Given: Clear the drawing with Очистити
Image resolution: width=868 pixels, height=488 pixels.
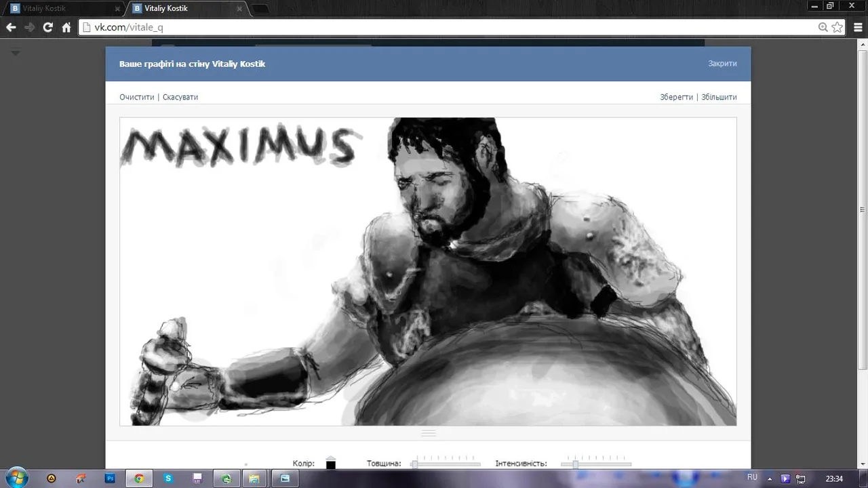Looking at the screenshot, I should point(137,97).
